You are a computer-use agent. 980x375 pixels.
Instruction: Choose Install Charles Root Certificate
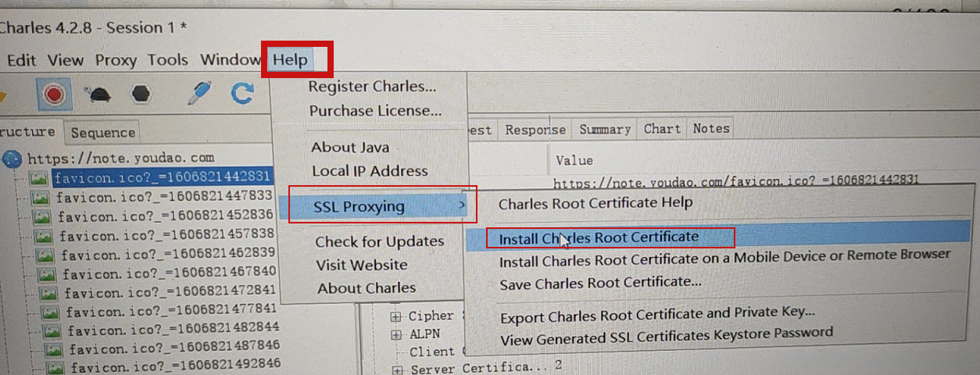point(599,237)
